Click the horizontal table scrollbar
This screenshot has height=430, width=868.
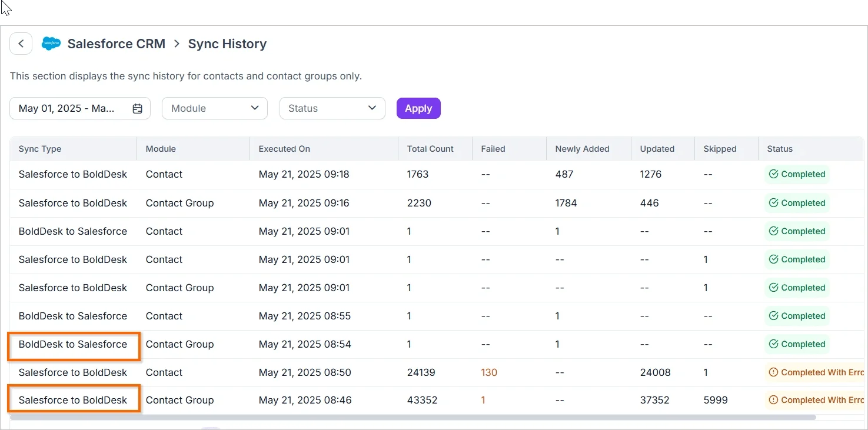pos(413,417)
